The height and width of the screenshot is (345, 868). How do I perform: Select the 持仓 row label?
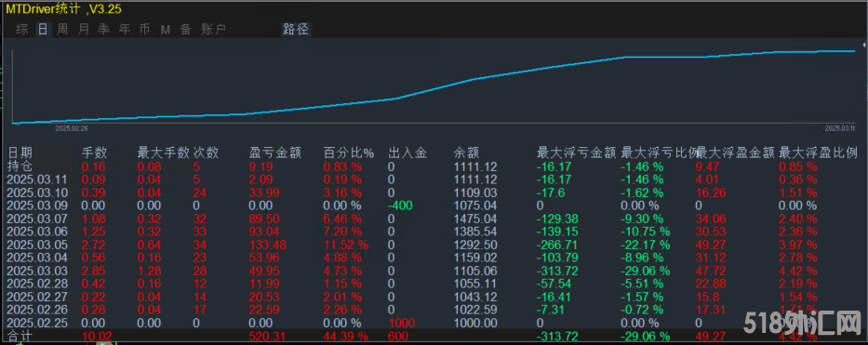coord(20,166)
